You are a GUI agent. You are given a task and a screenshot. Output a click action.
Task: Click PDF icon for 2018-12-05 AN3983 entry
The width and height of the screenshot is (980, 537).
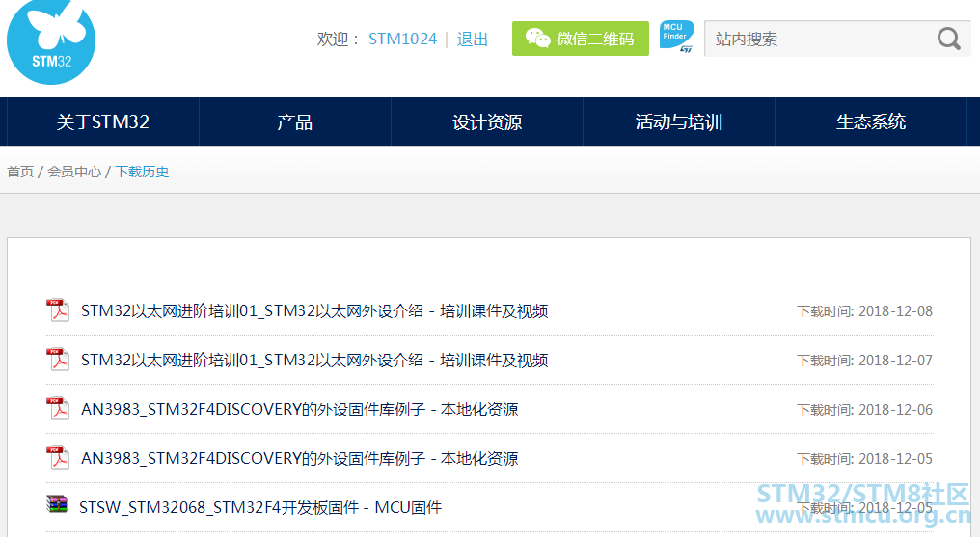click(x=58, y=458)
